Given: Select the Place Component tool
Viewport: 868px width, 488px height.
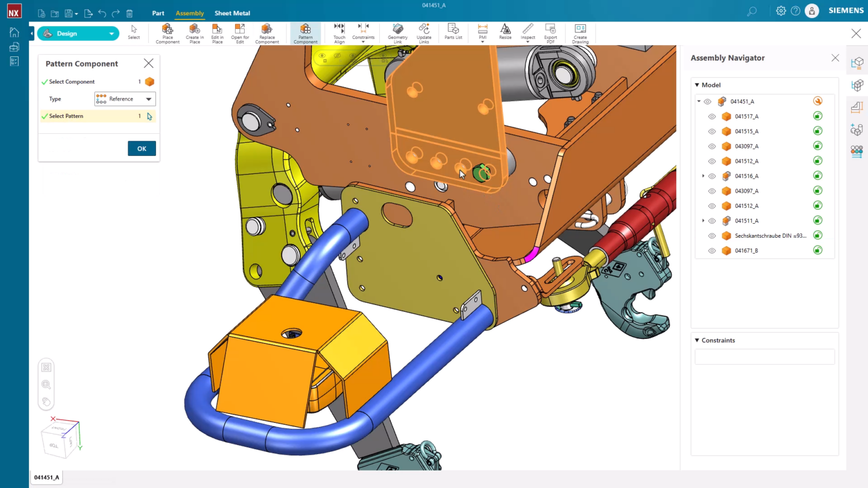Looking at the screenshot, I should pos(167,33).
